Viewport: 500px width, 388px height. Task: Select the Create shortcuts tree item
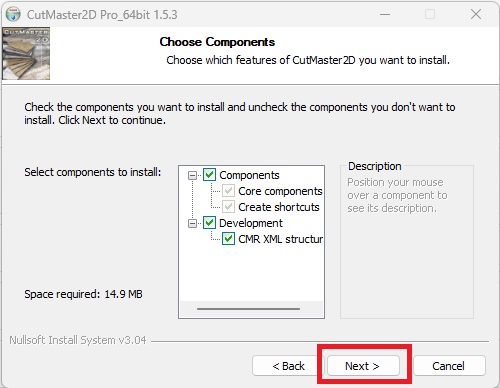point(279,207)
